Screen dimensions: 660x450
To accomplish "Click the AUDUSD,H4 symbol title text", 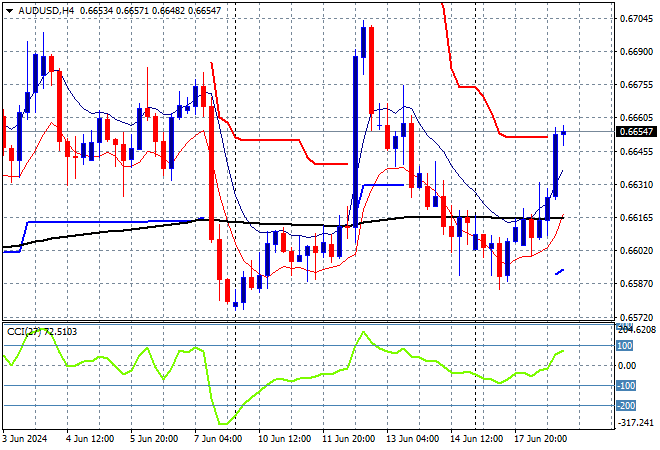I will click(x=46, y=11).
